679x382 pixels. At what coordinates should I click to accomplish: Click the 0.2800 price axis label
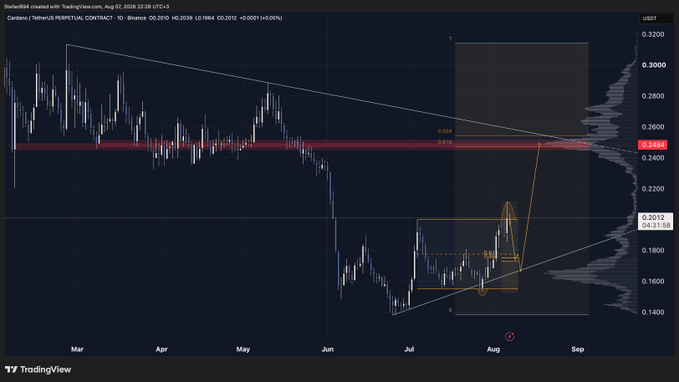(653, 96)
